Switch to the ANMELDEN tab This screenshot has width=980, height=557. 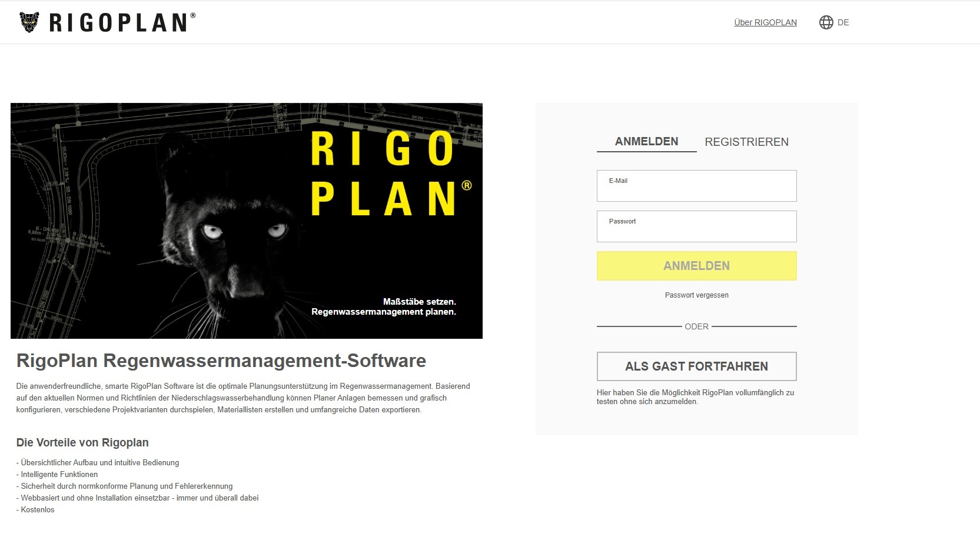pos(646,142)
